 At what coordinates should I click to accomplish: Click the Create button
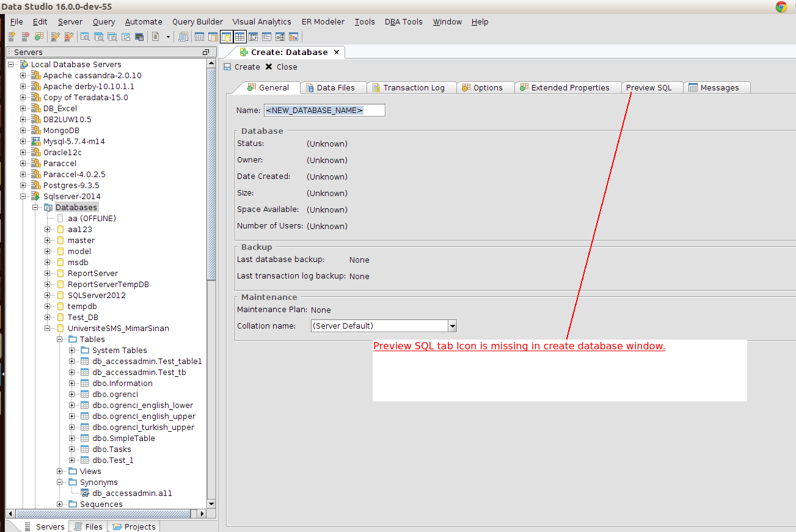[x=242, y=67]
